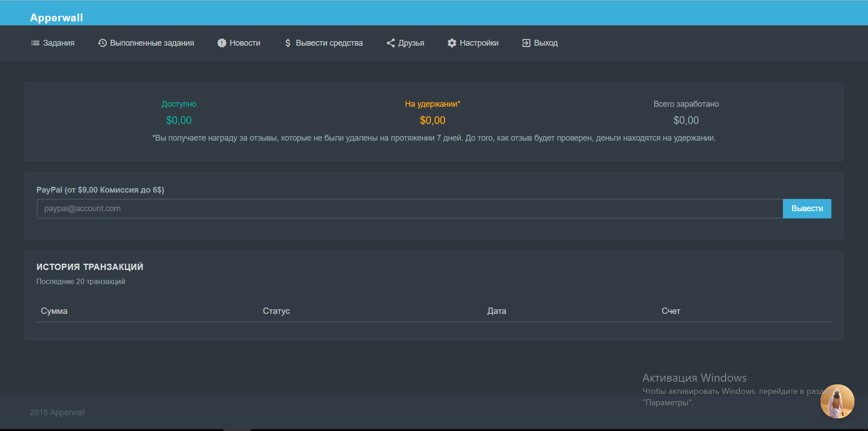Click the orange $0,00 hold amount
868x431 pixels.
click(433, 120)
